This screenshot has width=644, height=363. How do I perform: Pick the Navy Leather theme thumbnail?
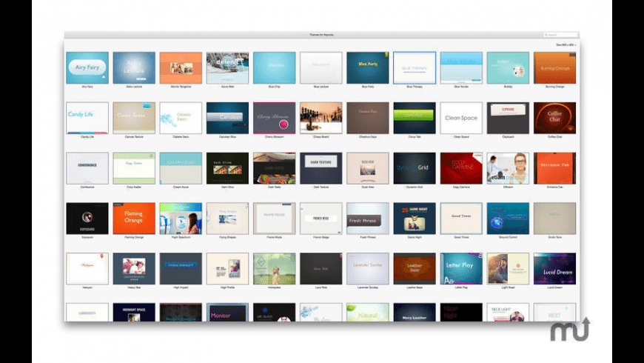coord(415,312)
